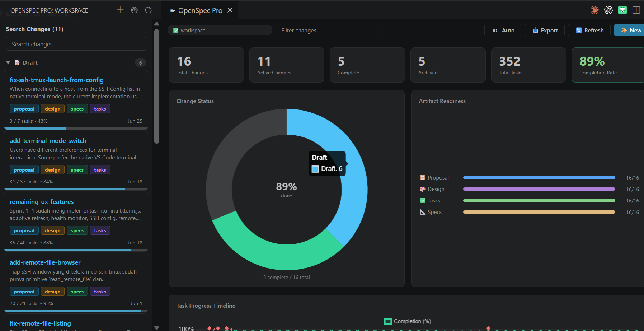Click the 352 Total Tasks card
The width and height of the screenshot is (644, 331).
(528, 65)
